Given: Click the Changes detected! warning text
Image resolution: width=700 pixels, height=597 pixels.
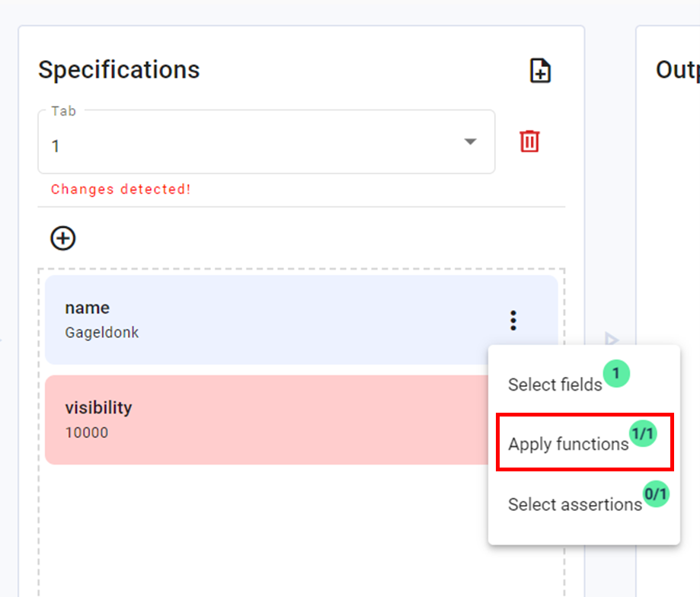Looking at the screenshot, I should click(x=121, y=190).
